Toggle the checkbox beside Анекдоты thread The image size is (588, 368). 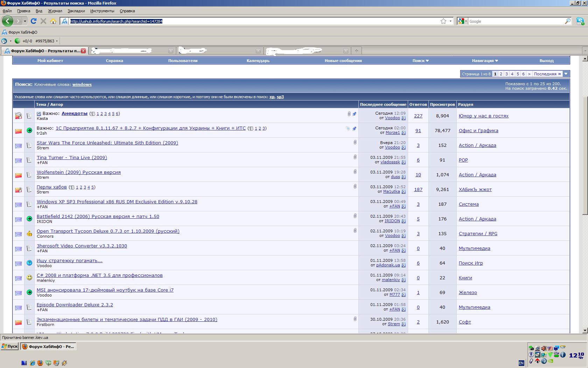click(39, 114)
